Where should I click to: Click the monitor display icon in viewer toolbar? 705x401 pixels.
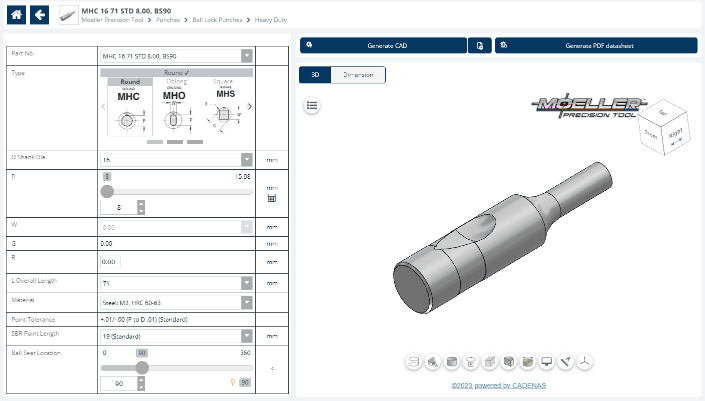point(546,361)
